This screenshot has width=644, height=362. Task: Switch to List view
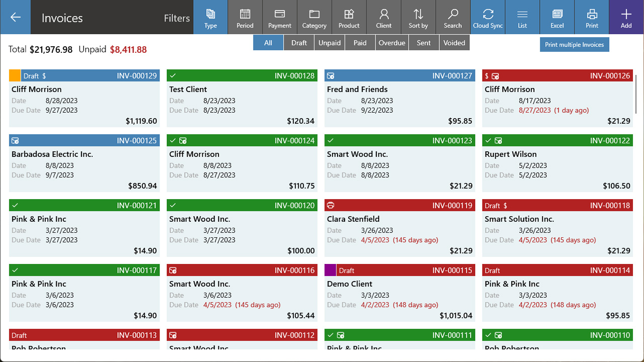tap(522, 17)
